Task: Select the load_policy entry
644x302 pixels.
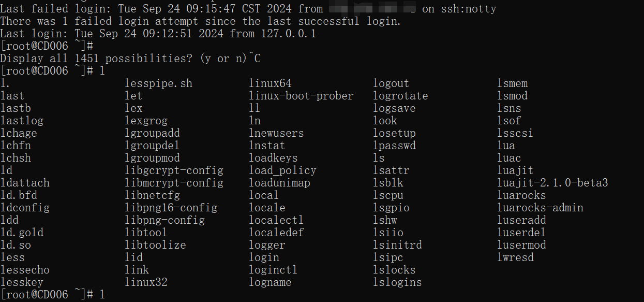Action: 282,170
